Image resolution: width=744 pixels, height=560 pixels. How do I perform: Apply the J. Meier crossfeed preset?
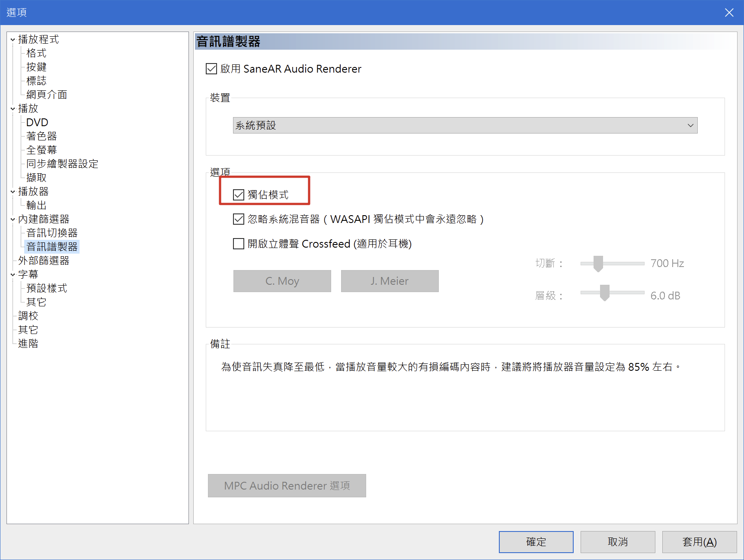point(390,281)
